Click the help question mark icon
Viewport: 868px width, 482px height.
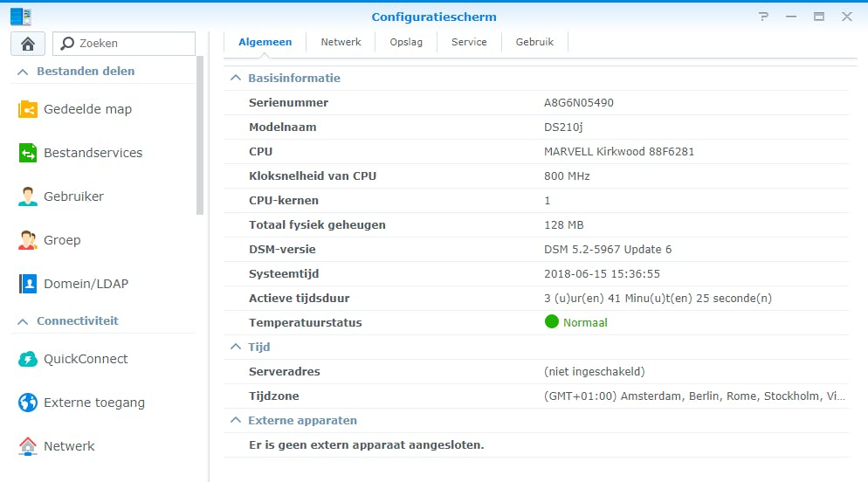pyautogui.click(x=763, y=17)
